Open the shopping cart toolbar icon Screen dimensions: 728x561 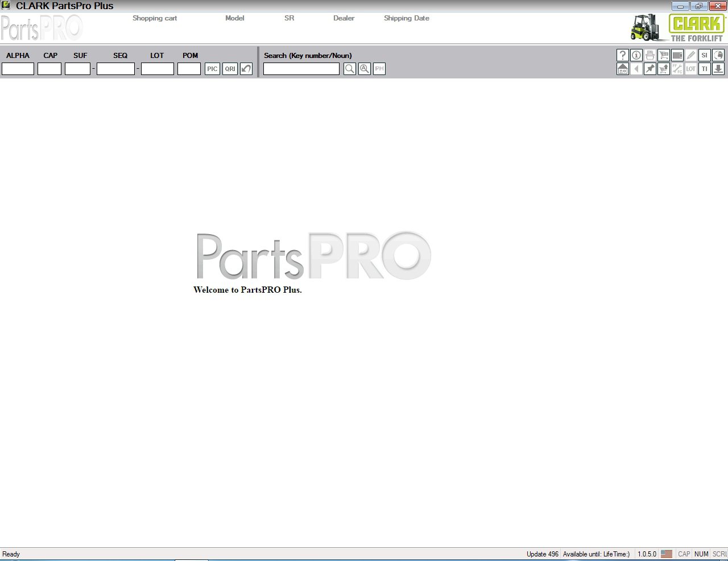click(663, 55)
